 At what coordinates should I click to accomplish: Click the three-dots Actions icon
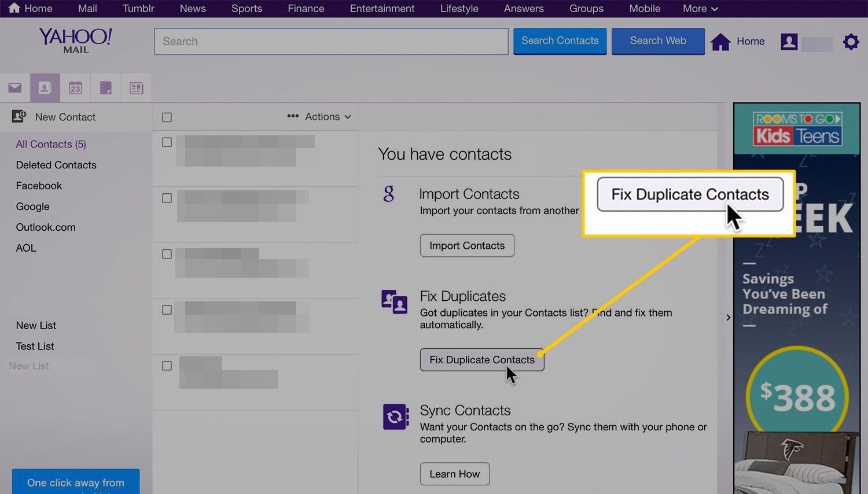coord(293,116)
